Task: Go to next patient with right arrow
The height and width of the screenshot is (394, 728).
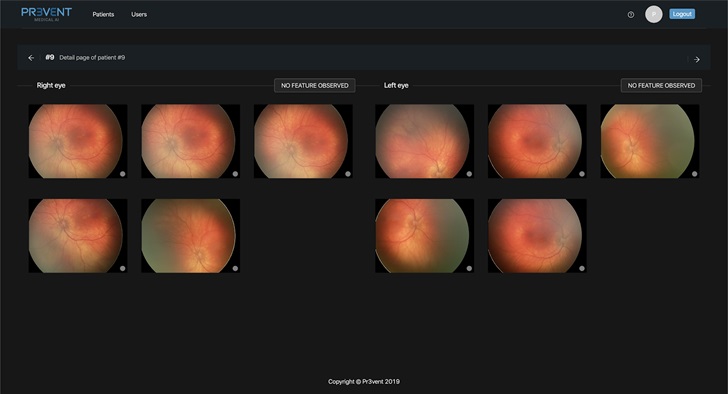Action: click(696, 59)
